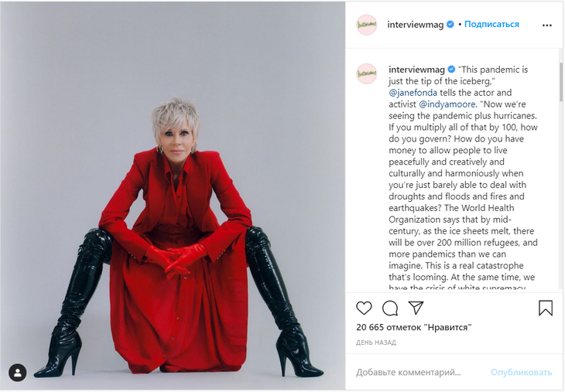Open interviewmag avatar in post header

coord(366,25)
